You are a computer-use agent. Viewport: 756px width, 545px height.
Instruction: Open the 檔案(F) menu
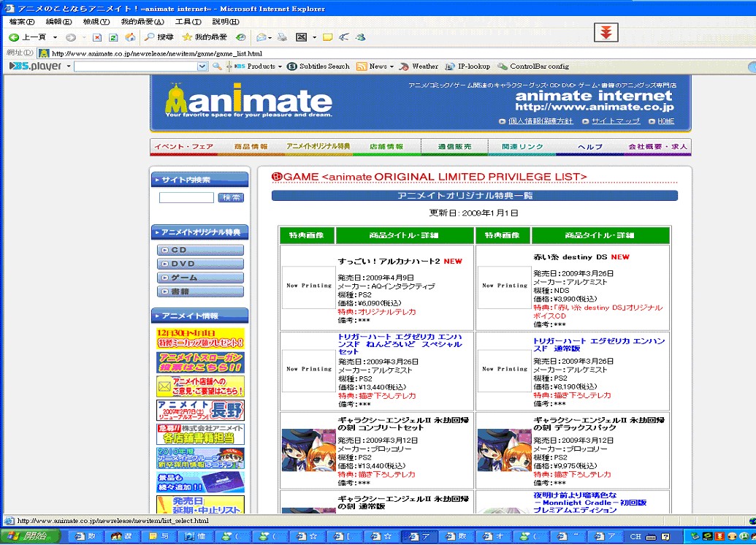tap(20, 22)
